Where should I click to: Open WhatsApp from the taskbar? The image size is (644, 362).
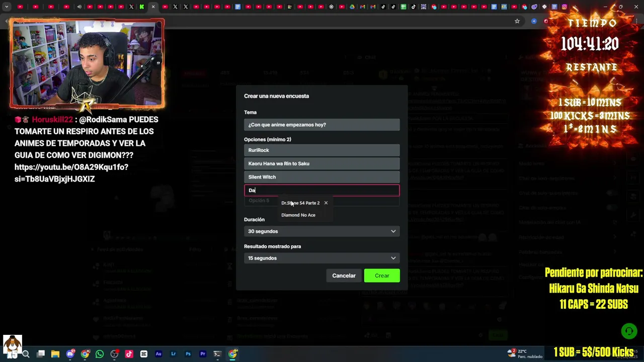[x=100, y=354]
